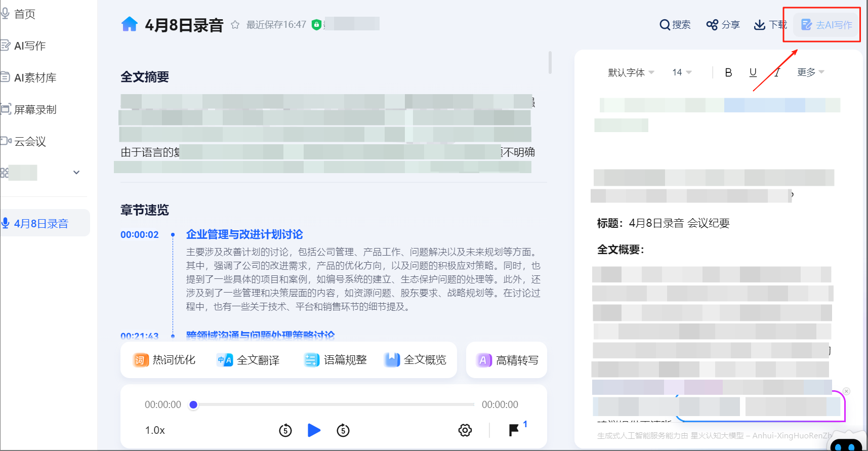The height and width of the screenshot is (451, 868).
Task: Expand the 更多 formatting options dropdown
Action: coord(810,72)
